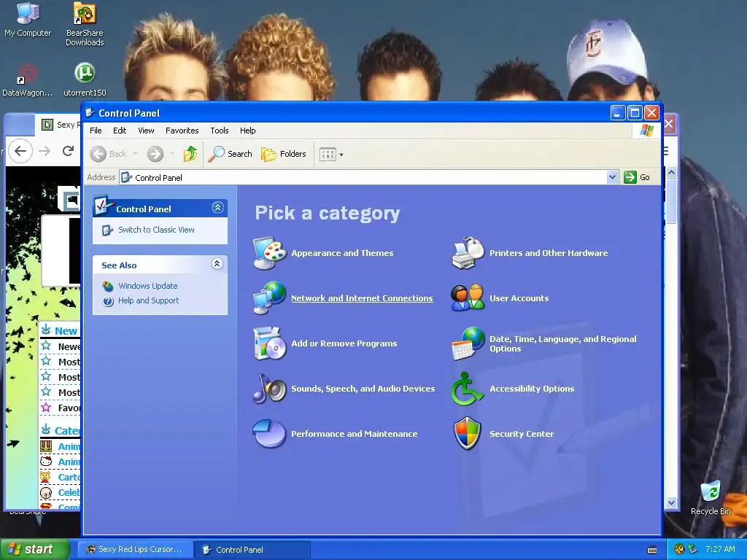
Task: Open the Help menu
Action: click(x=248, y=131)
